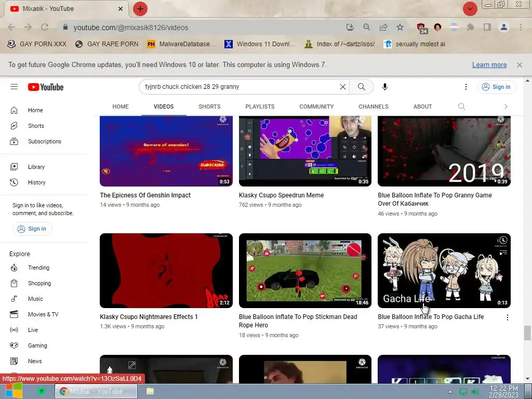Open the COMMUNITY tab
The image size is (532, 399).
[316, 107]
